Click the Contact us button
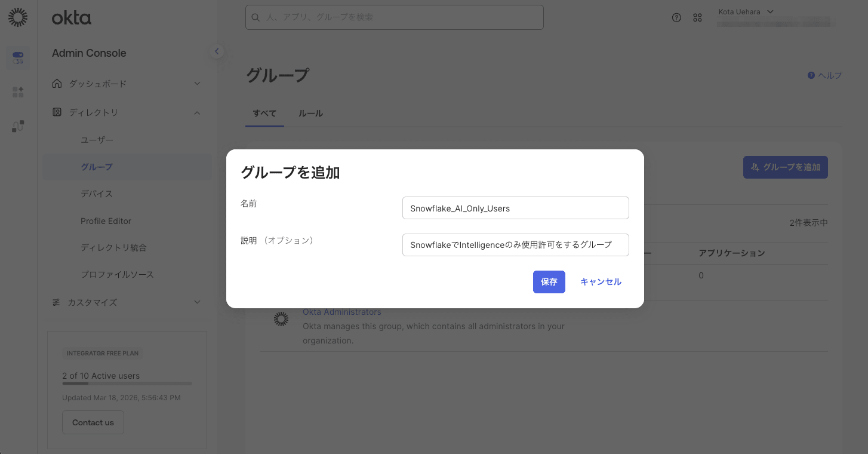The image size is (868, 454). (93, 422)
